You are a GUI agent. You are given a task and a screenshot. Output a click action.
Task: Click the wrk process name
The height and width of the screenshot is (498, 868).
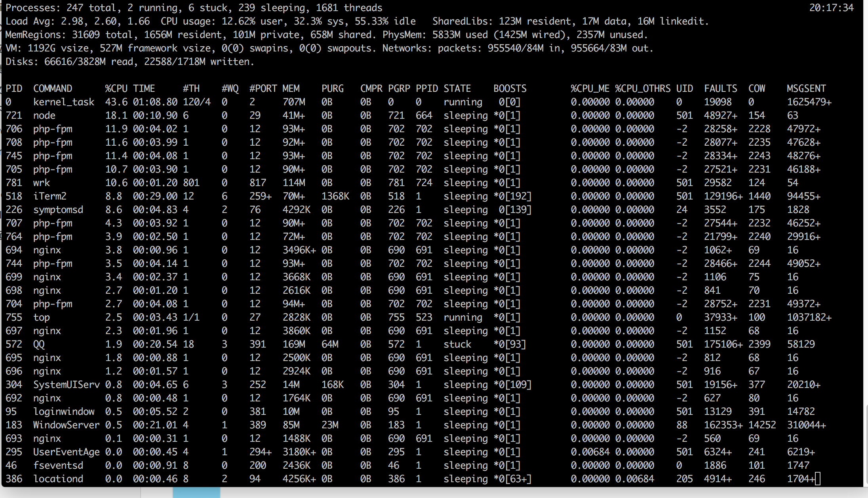[42, 183]
